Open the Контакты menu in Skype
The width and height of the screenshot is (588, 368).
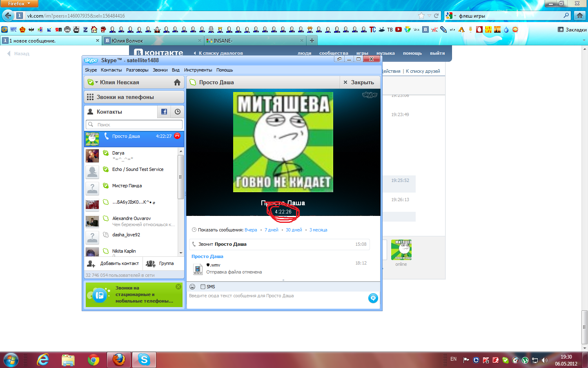[x=111, y=70]
